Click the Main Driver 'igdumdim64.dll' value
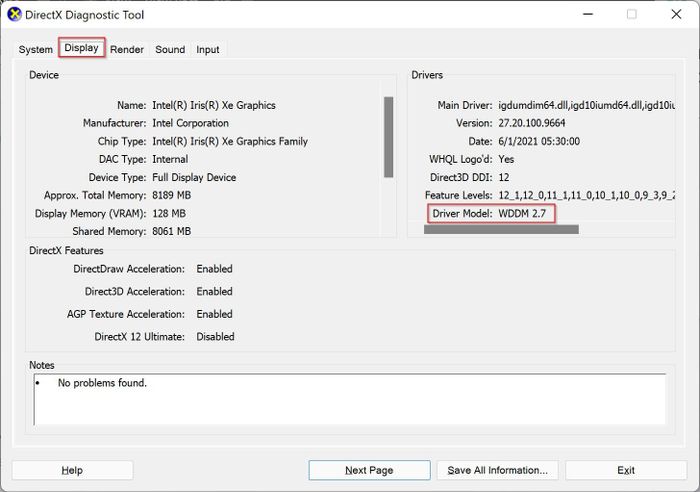This screenshot has height=492, width=700. pos(586,105)
